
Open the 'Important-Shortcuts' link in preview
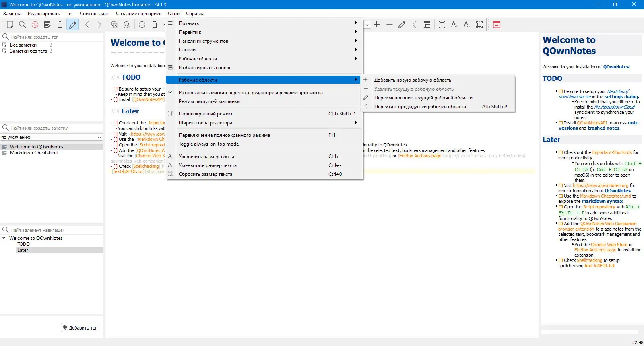point(612,152)
